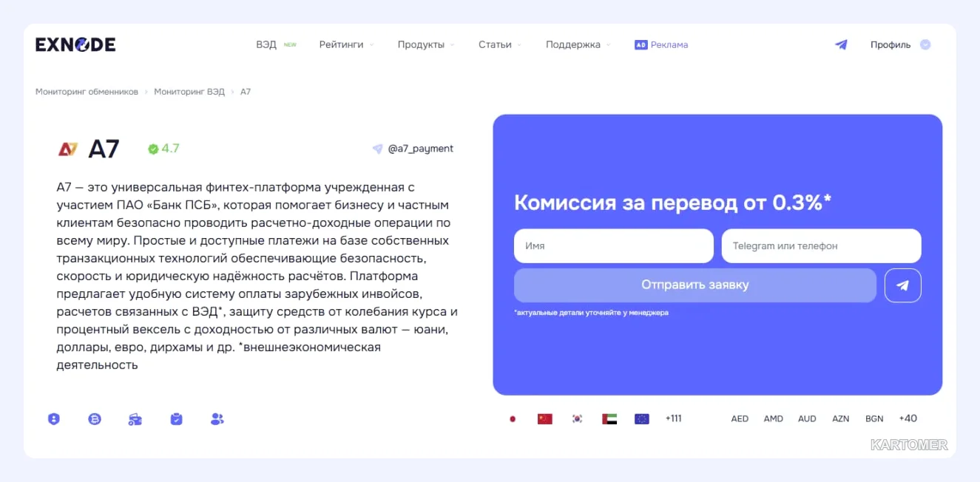The width and height of the screenshot is (980, 482).
Task: Expand the Статьи dropdown
Action: click(x=499, y=44)
